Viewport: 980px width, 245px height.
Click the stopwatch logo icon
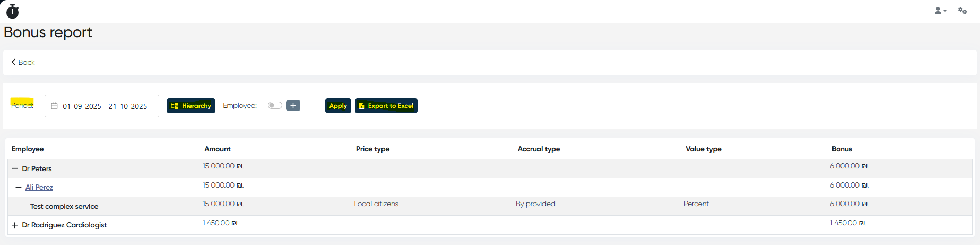[13, 11]
